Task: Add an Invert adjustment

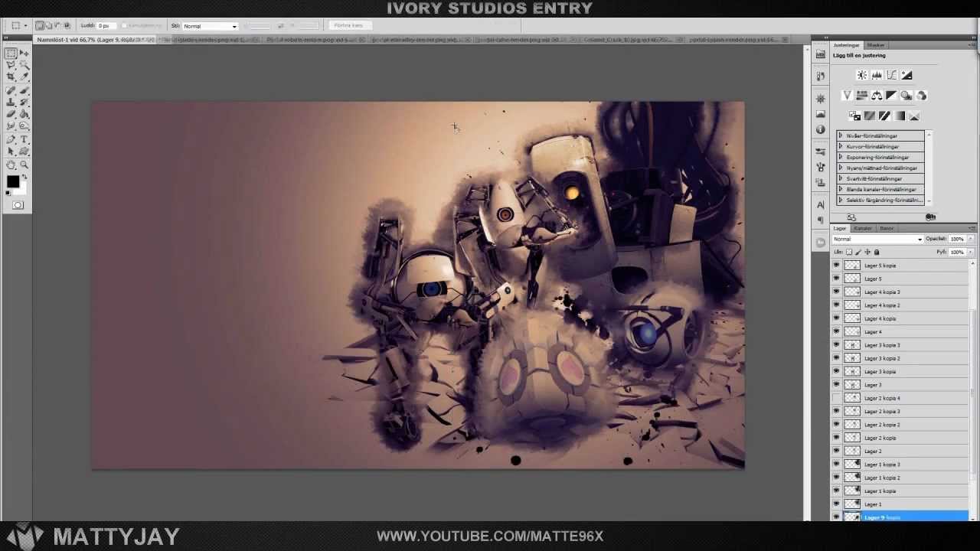Action: point(854,116)
